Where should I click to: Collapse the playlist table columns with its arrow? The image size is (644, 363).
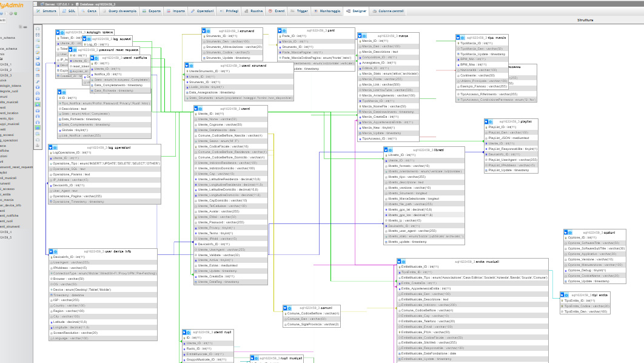486,121
